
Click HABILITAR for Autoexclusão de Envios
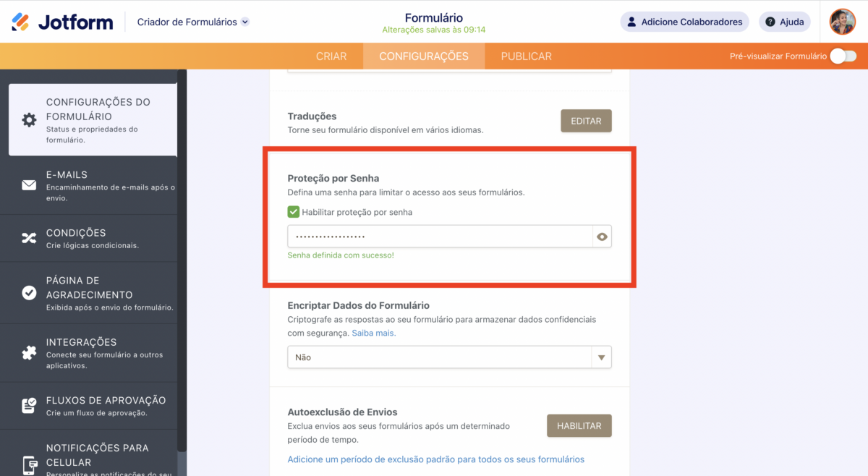coord(579,426)
